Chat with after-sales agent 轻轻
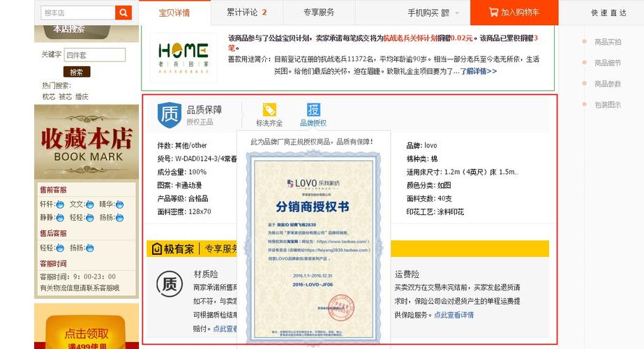Viewport: 644px width, 349px height. coord(52,248)
